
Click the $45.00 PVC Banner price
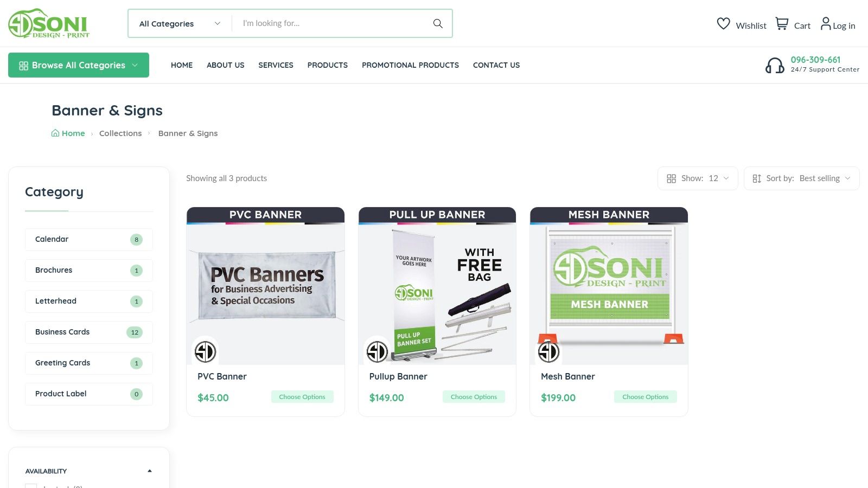213,397
